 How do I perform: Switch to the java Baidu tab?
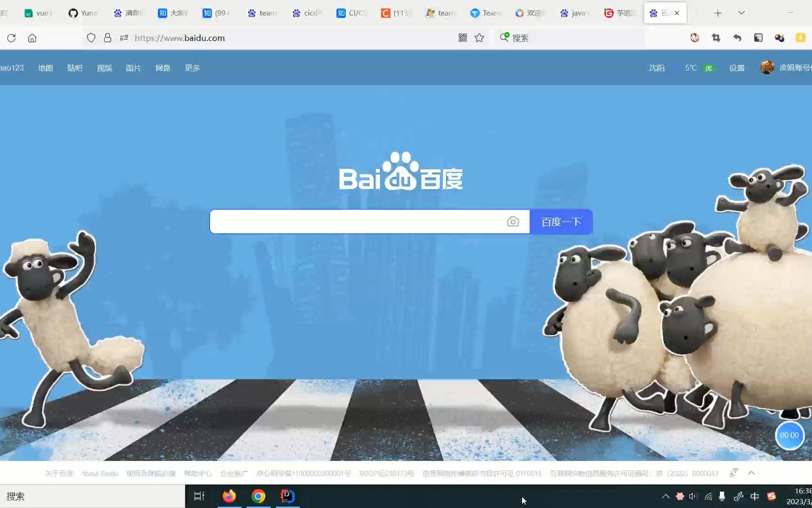pyautogui.click(x=575, y=13)
